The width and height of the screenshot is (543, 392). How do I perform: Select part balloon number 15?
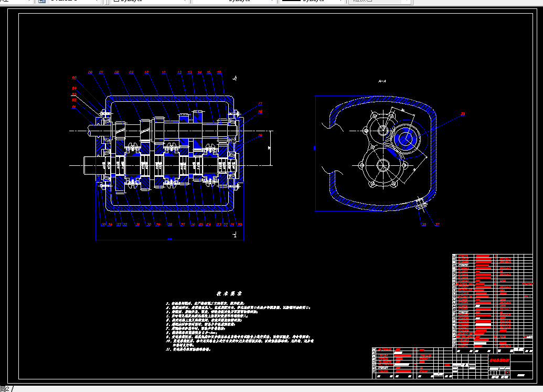point(209,72)
